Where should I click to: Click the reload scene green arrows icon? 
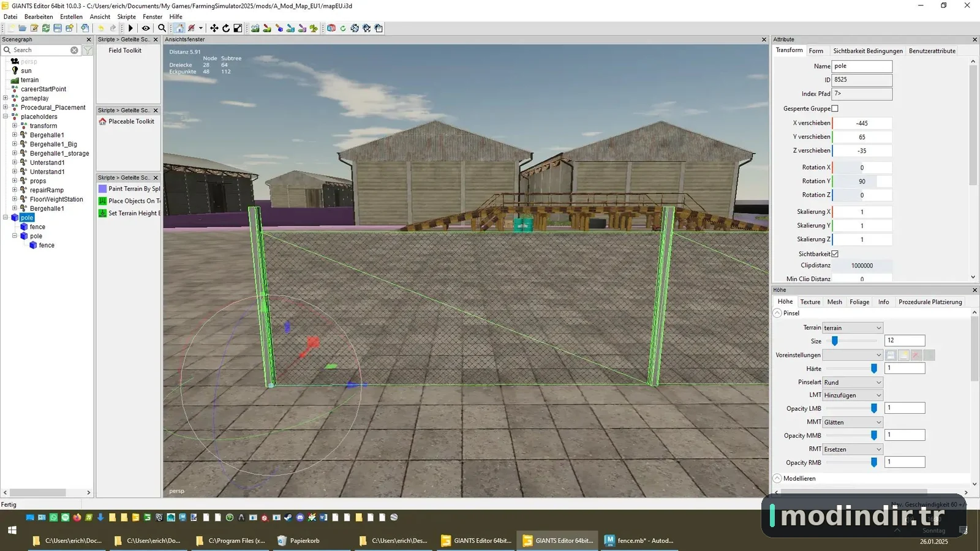tap(46, 28)
